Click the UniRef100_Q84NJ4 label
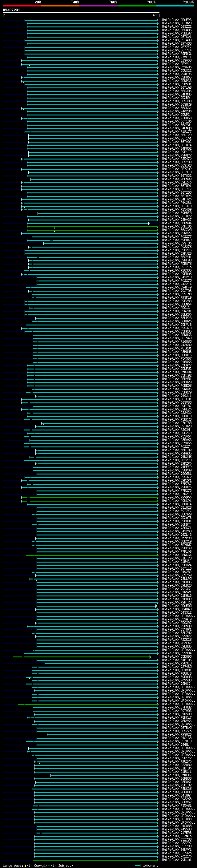The width and height of the screenshot is (197, 868). pyautogui.click(x=176, y=744)
